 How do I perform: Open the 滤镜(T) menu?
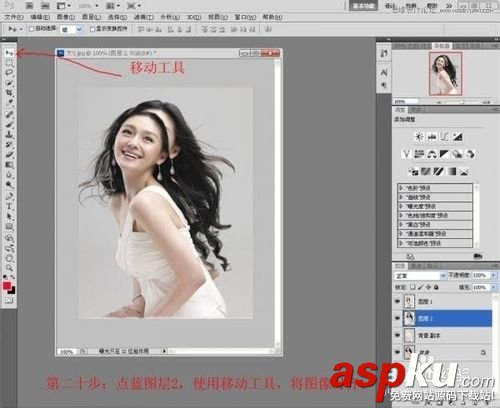tap(144, 17)
